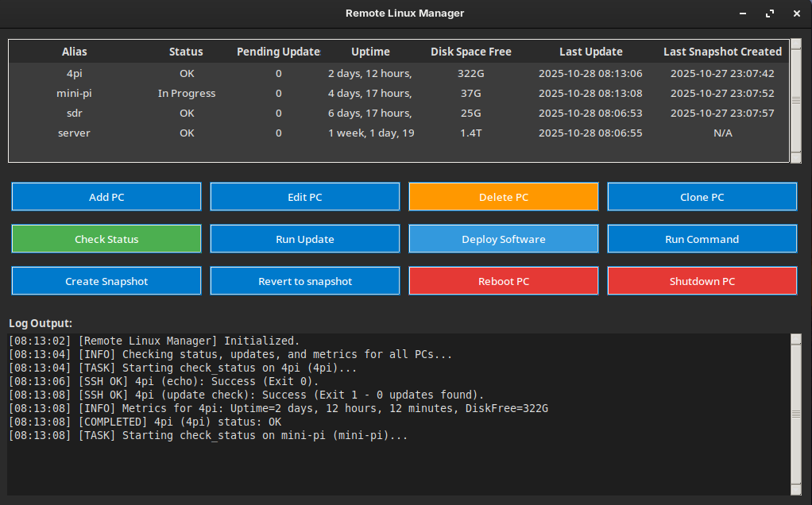
Task: Run the green Check Status action
Action: click(106, 239)
